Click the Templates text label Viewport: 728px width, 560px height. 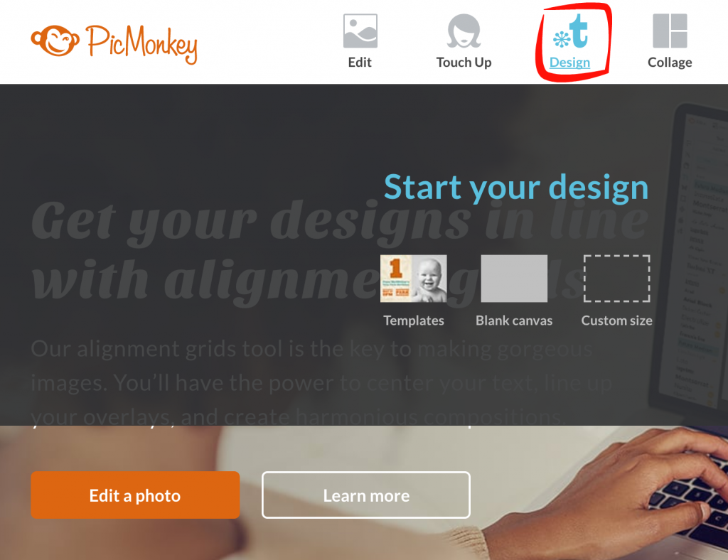tap(414, 321)
